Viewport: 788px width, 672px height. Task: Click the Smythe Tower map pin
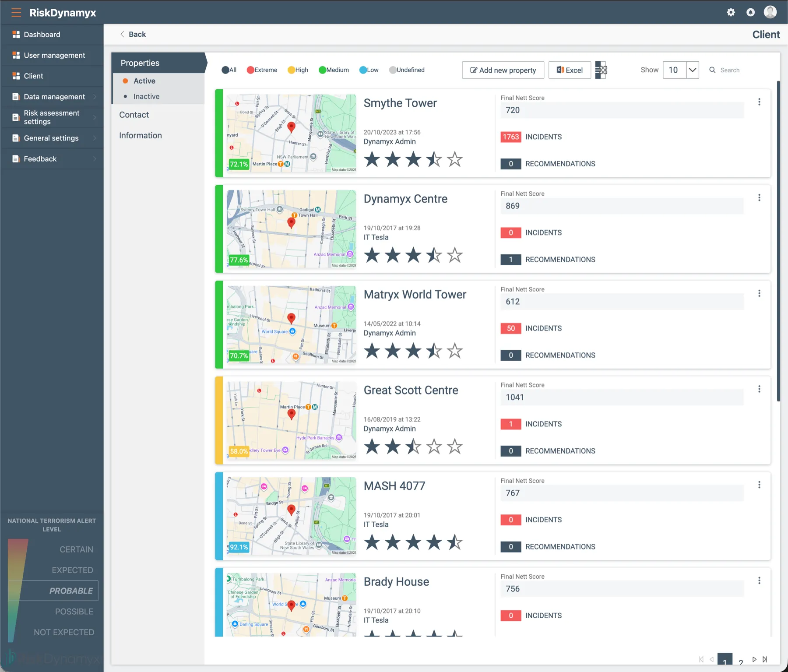click(x=291, y=128)
